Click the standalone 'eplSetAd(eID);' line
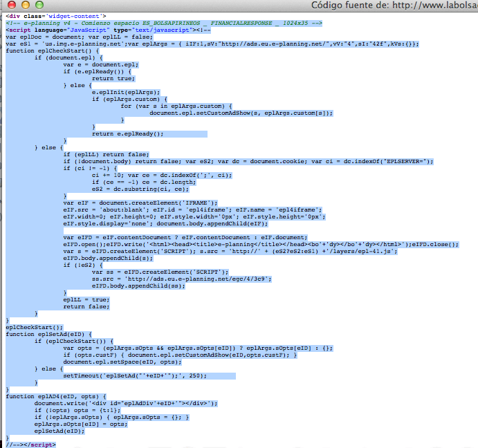The width and height of the screenshot is (478, 448). tap(59, 431)
